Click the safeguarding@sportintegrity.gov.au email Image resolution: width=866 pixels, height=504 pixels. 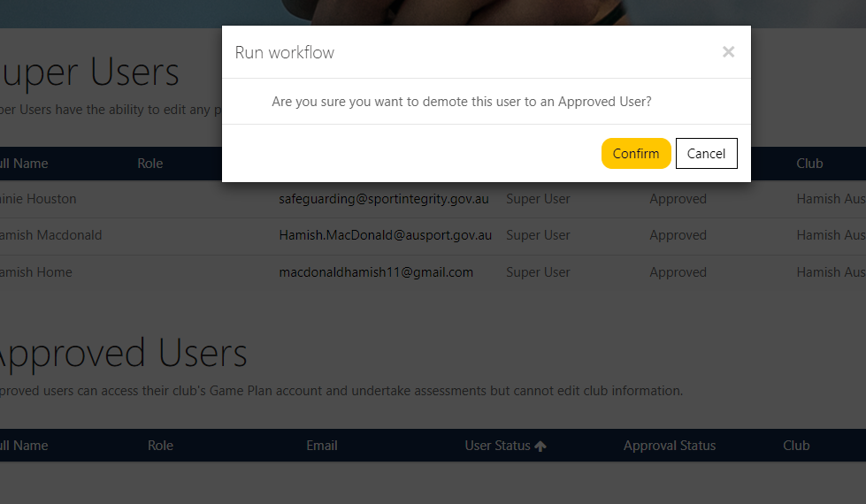(x=384, y=199)
